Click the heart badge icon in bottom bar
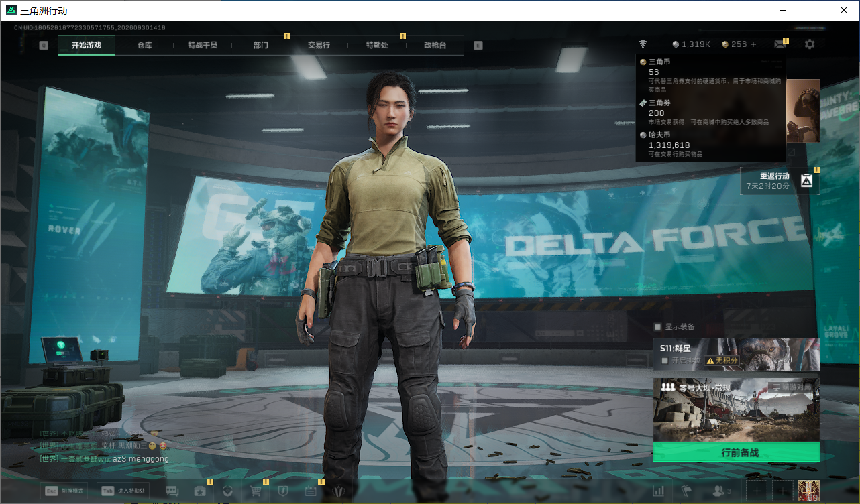This screenshot has height=504, width=860. [227, 491]
